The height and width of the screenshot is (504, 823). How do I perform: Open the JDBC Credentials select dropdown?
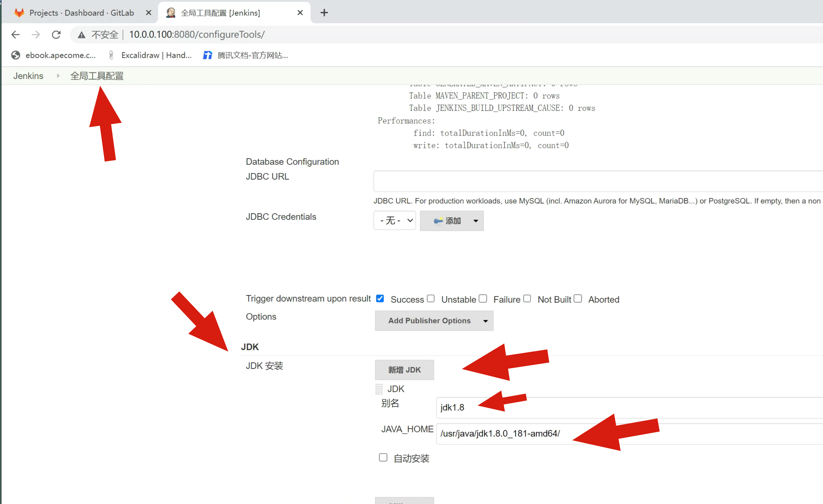[x=394, y=220]
